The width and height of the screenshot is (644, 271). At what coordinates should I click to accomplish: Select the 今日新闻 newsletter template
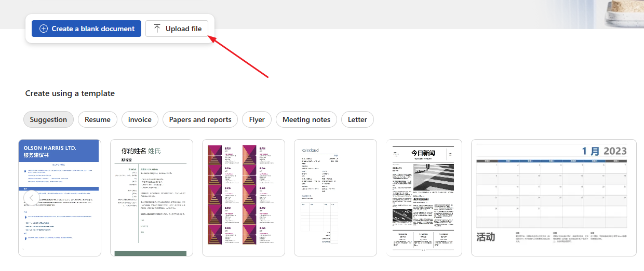point(424,197)
